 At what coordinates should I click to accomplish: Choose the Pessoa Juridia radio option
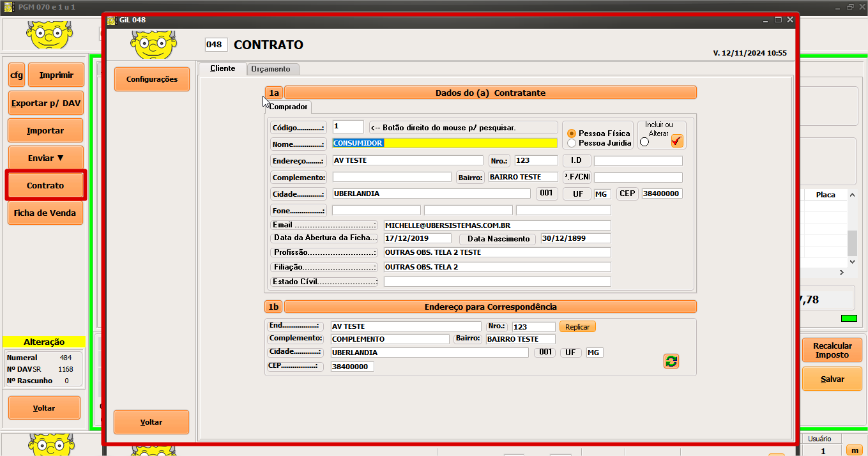click(572, 143)
